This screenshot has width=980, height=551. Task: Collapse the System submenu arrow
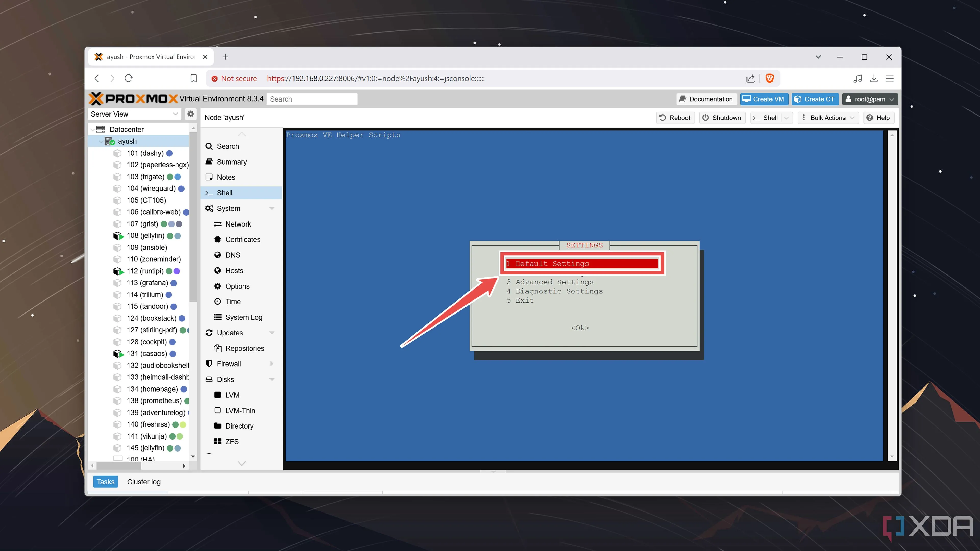272,208
